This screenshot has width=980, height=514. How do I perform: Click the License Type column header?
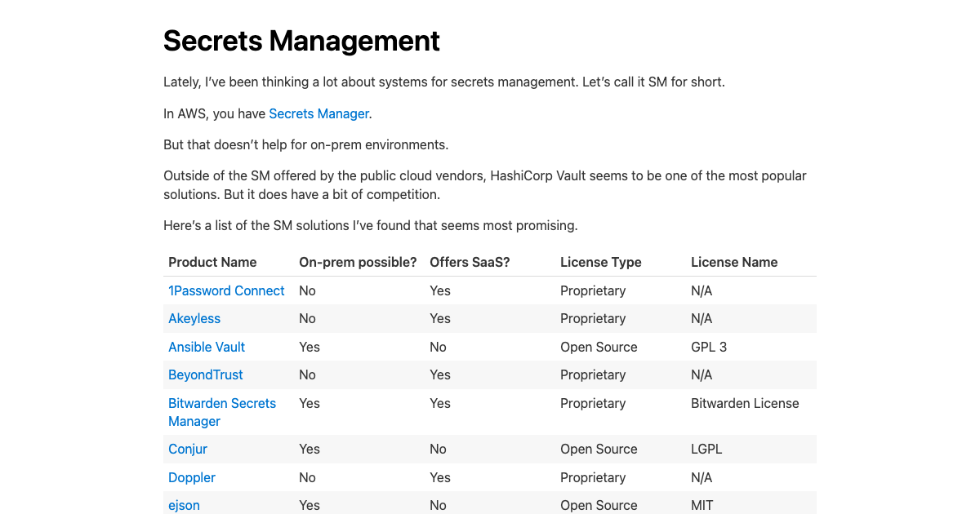click(x=601, y=262)
